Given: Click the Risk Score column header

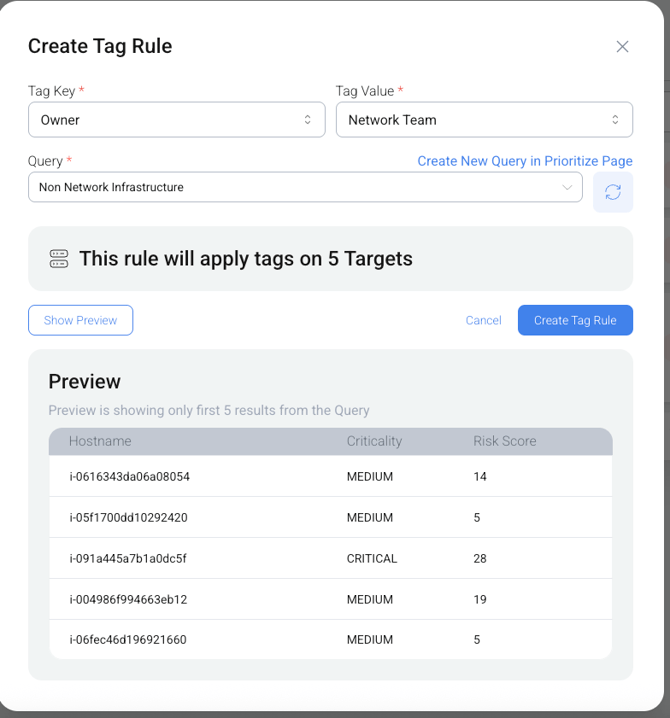Looking at the screenshot, I should pos(504,441).
